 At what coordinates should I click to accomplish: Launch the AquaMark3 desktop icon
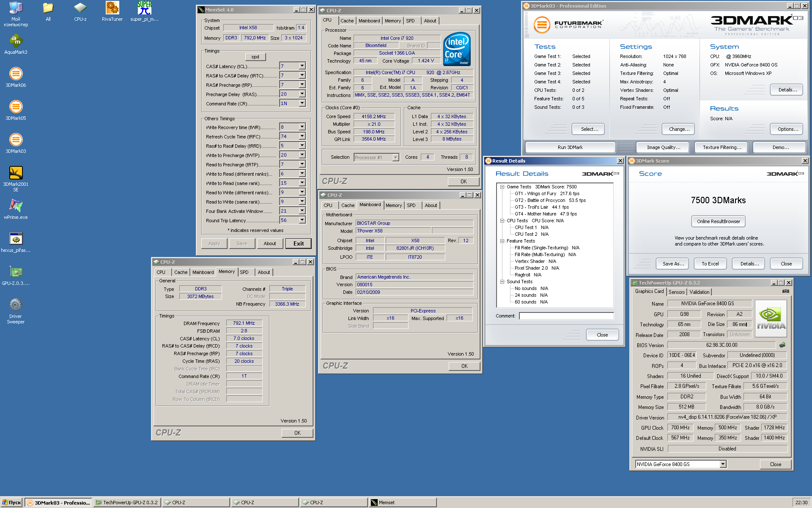pos(16,44)
